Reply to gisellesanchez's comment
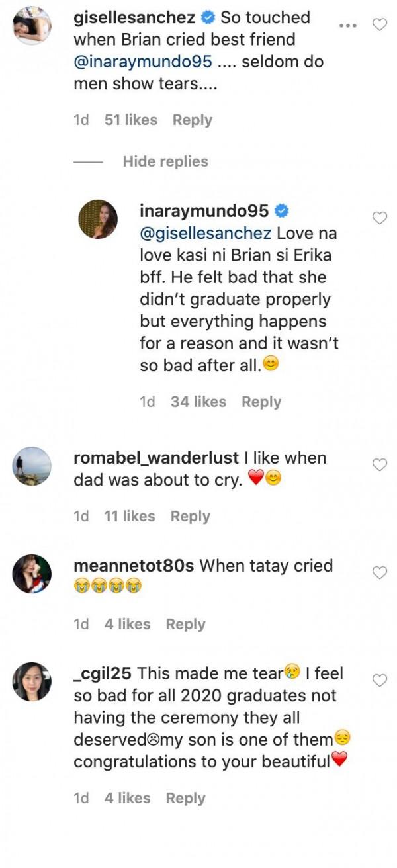This screenshot has height=868, width=397. pyautogui.click(x=192, y=120)
